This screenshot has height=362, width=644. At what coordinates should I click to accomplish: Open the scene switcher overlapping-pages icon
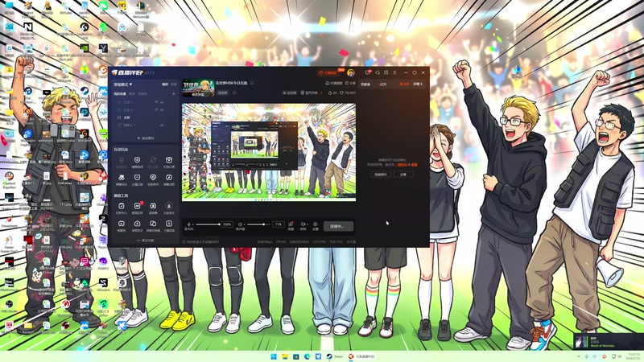(x=153, y=224)
